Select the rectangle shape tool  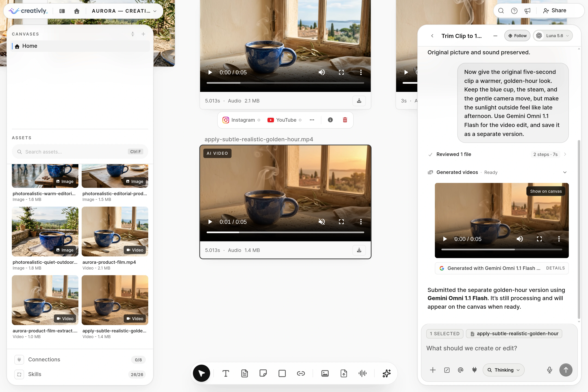click(282, 373)
